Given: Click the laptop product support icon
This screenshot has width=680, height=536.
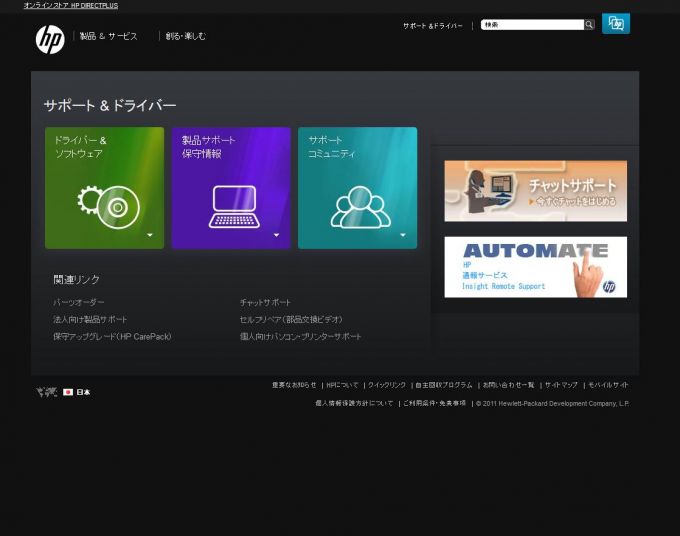Looking at the screenshot, I should 234,206.
